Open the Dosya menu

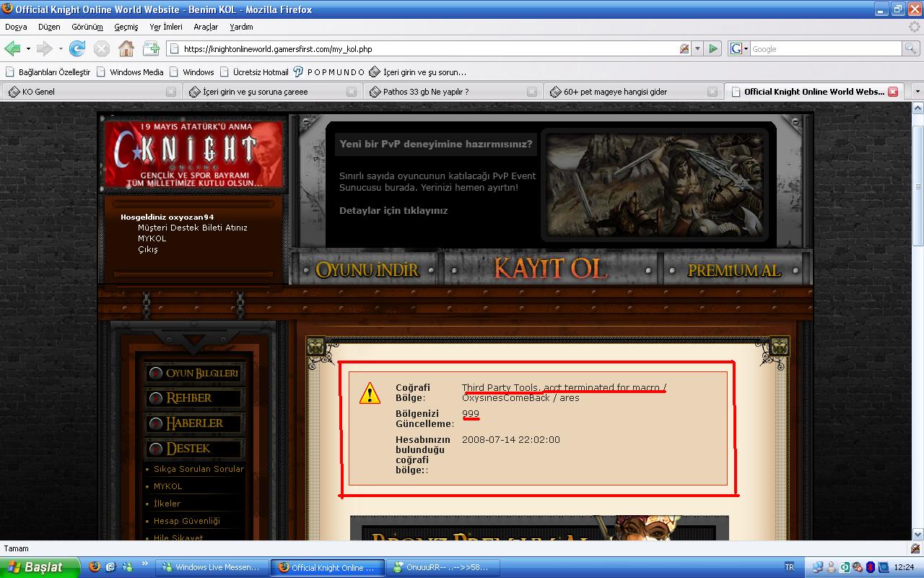coord(16,27)
